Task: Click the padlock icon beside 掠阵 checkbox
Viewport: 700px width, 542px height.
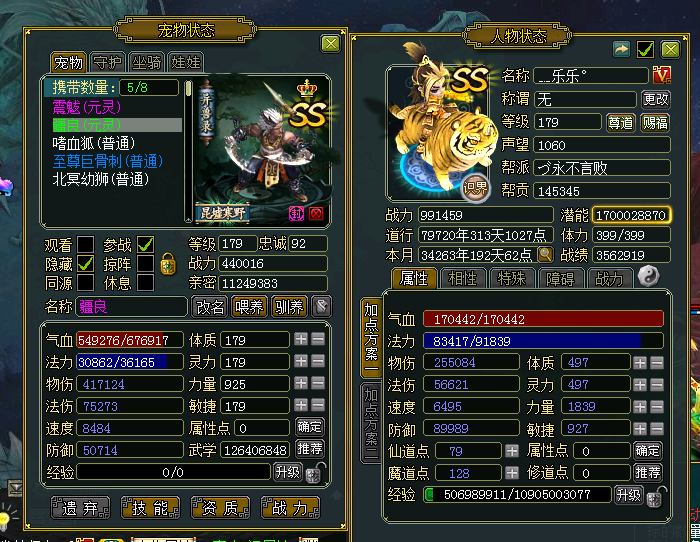Action: tap(168, 263)
